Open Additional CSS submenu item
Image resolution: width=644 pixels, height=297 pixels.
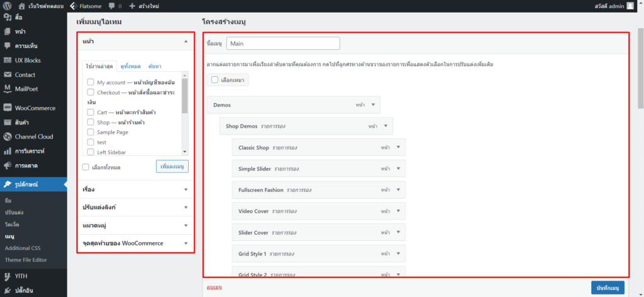point(23,248)
